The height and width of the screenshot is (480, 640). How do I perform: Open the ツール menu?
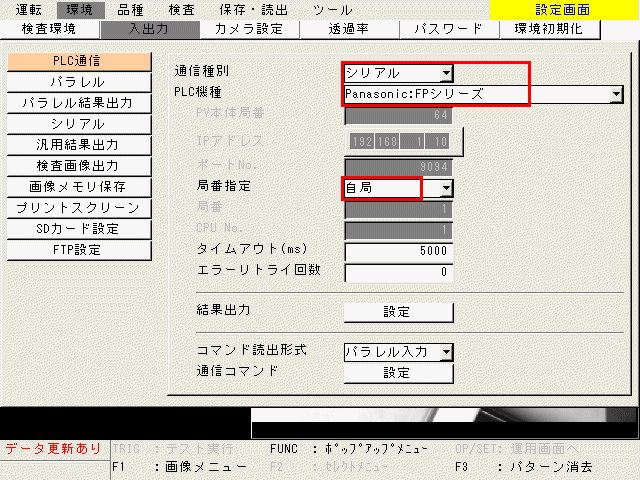point(331,9)
